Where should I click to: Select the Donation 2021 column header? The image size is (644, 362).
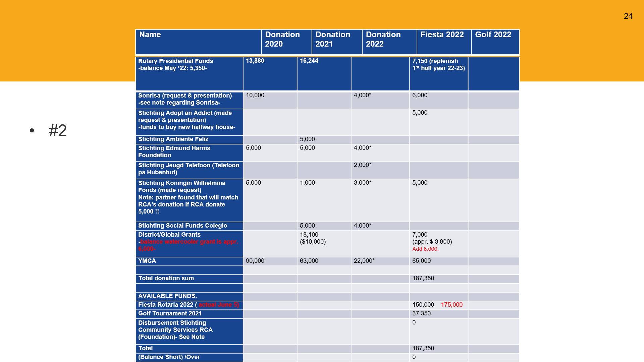(x=337, y=42)
